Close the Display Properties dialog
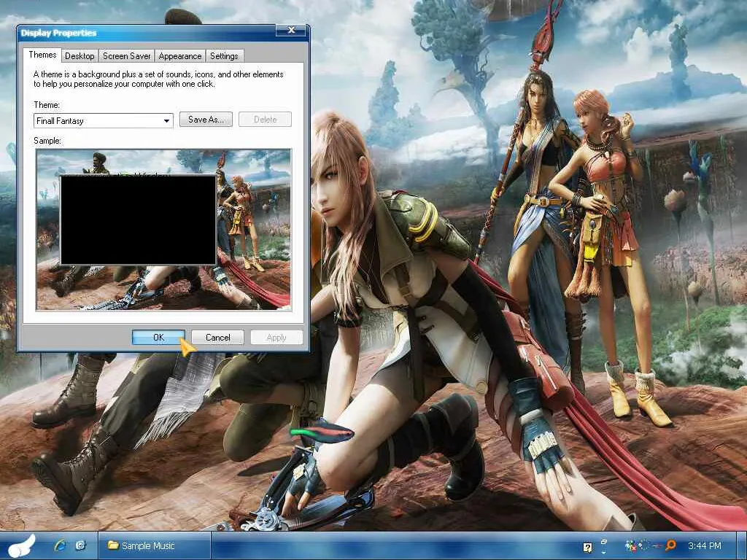This screenshot has height=560, width=747. click(x=292, y=30)
